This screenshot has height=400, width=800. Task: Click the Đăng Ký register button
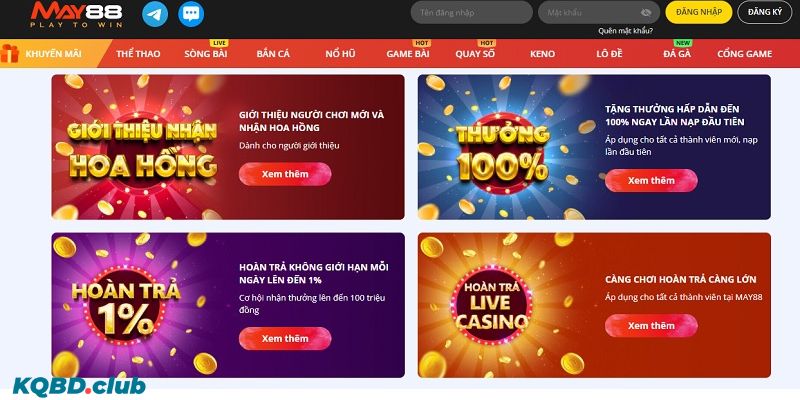[765, 12]
